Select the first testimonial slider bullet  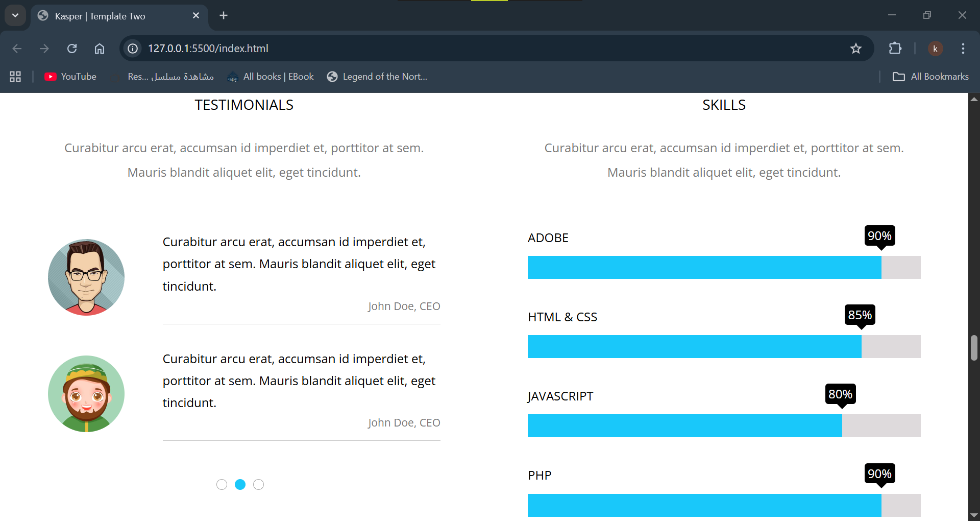point(222,484)
